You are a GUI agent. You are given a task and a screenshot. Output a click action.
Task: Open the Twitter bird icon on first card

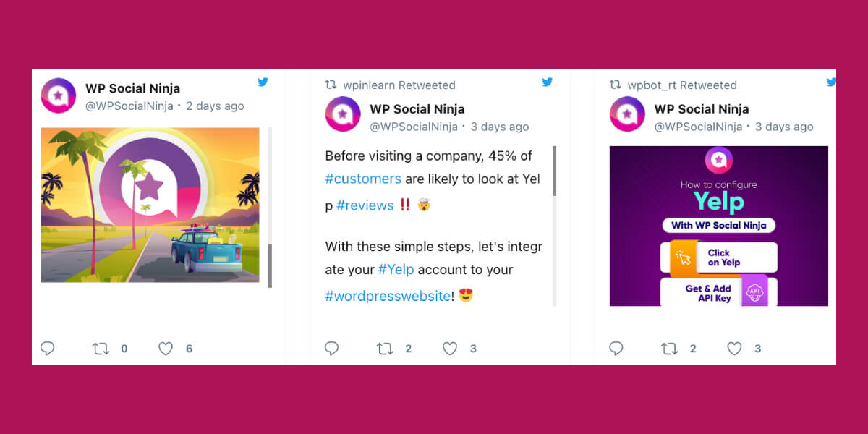pos(263,82)
